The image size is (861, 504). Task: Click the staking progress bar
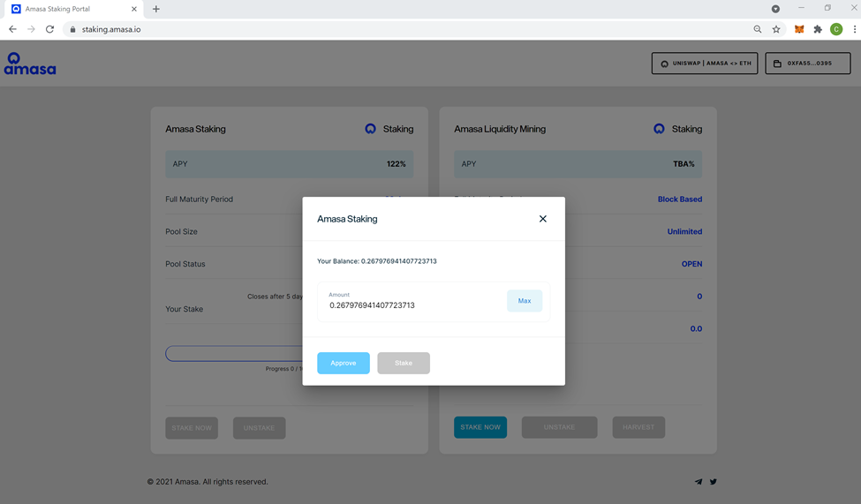[234, 354]
